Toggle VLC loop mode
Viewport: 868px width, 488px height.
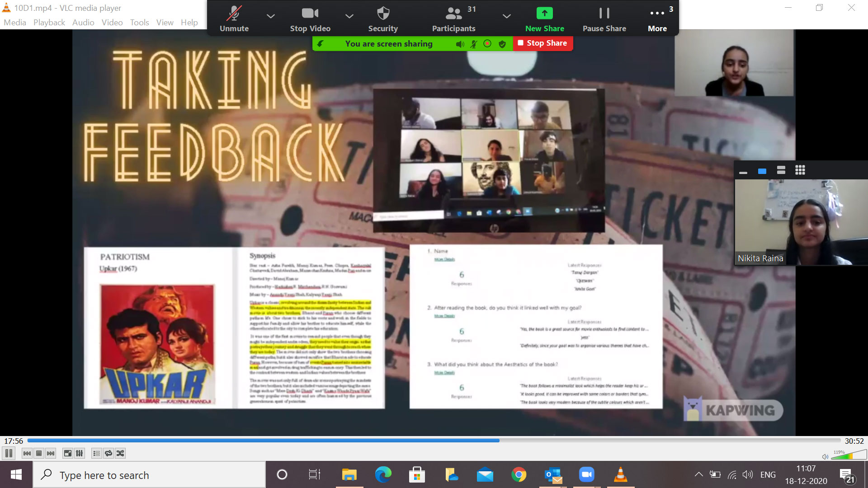click(x=108, y=453)
